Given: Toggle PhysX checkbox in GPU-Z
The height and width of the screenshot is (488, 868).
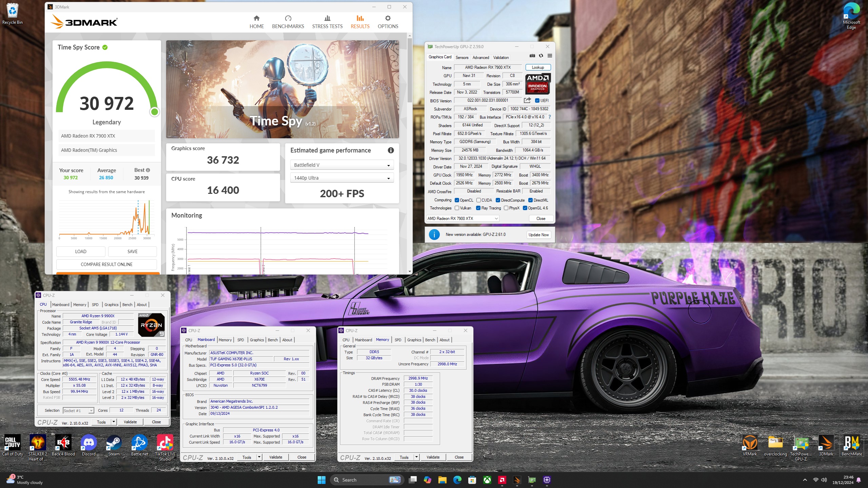Looking at the screenshot, I should pyautogui.click(x=506, y=208).
